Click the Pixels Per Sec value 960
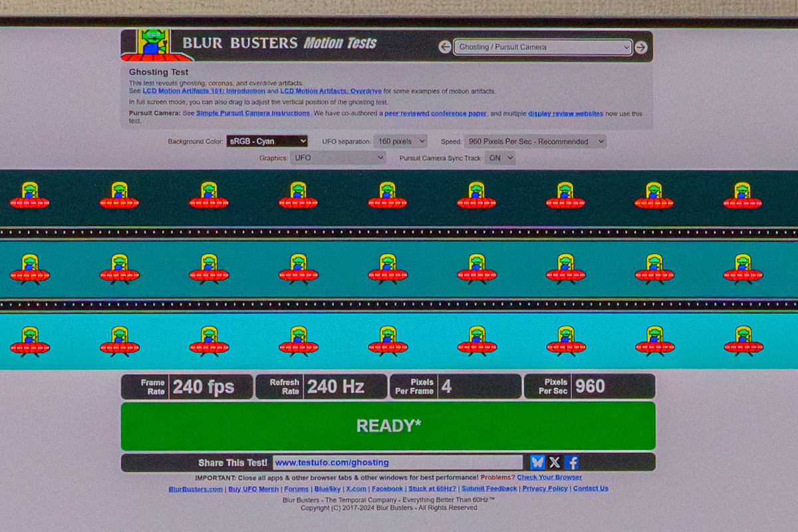Screen dimensions: 798x532 tap(590, 387)
